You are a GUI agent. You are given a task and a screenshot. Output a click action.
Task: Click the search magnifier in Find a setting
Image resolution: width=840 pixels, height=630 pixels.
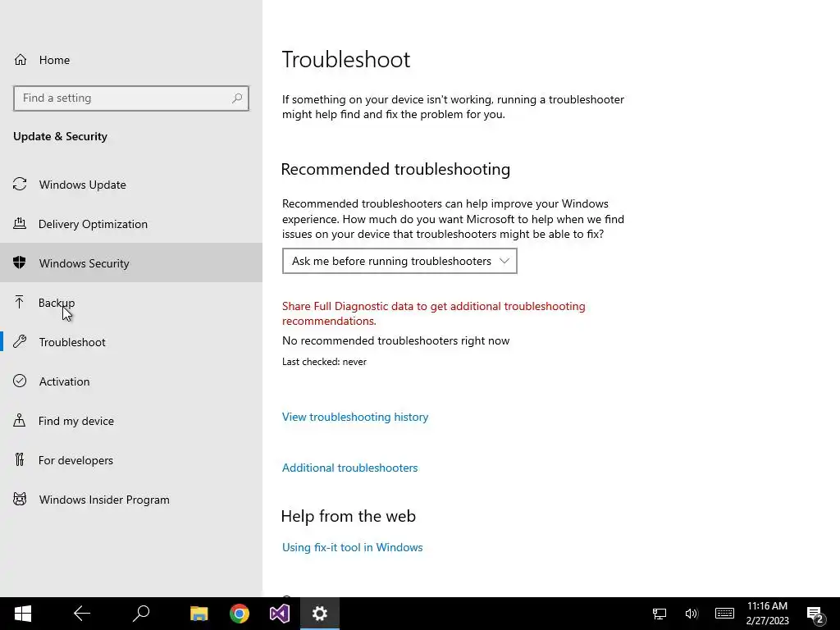[237, 98]
